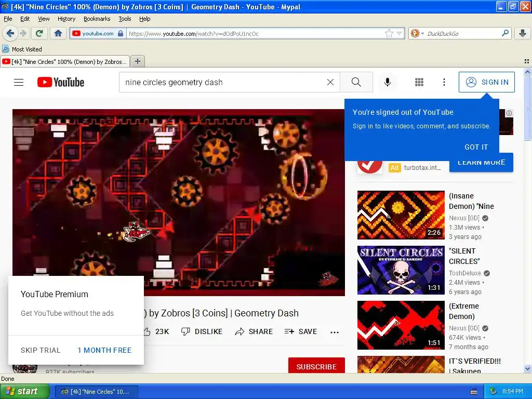The height and width of the screenshot is (399, 532).
Task: Click 1 MONTH FREE offer
Action: (x=104, y=350)
